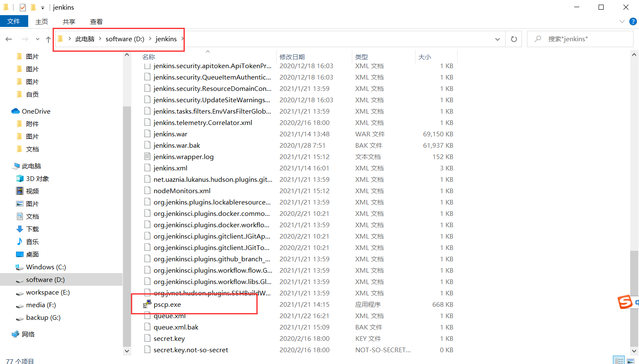Viewport: 639px width, 364px height.
Task: Refresh the jenkins folder view
Action: coord(514,39)
